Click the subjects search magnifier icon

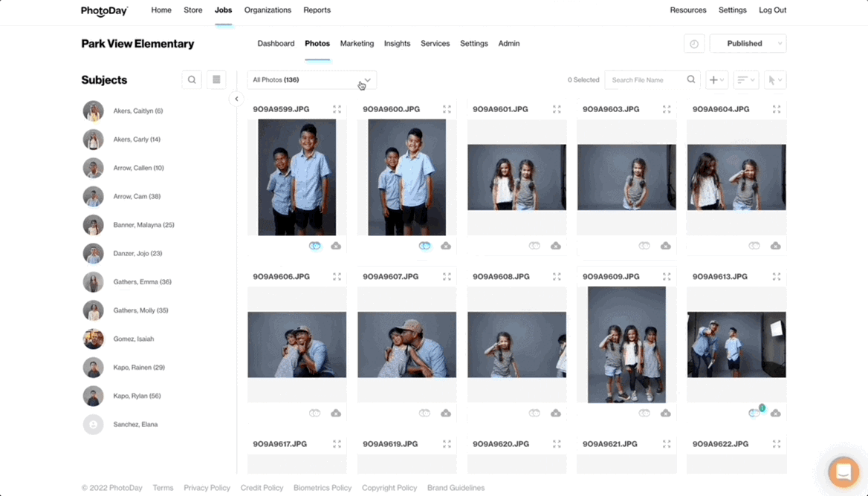click(192, 80)
